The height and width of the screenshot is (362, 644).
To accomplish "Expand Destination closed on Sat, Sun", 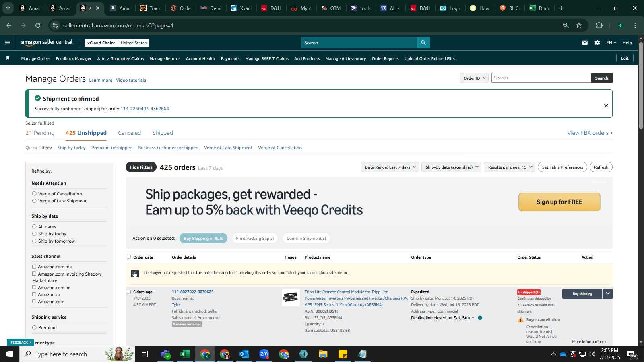I will tap(443, 318).
